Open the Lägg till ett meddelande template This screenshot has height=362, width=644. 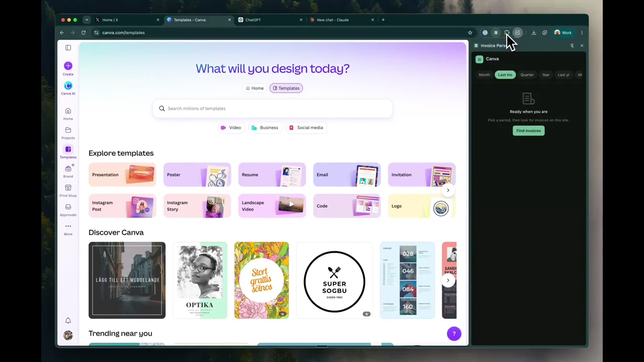point(127,281)
